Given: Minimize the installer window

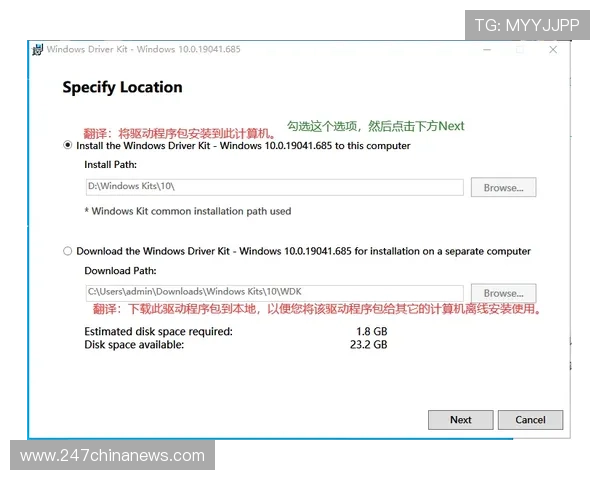Looking at the screenshot, I should pos(487,50).
